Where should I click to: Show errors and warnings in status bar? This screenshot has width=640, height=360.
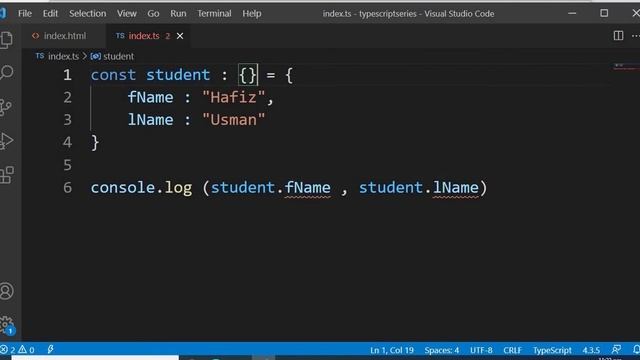(x=18, y=350)
